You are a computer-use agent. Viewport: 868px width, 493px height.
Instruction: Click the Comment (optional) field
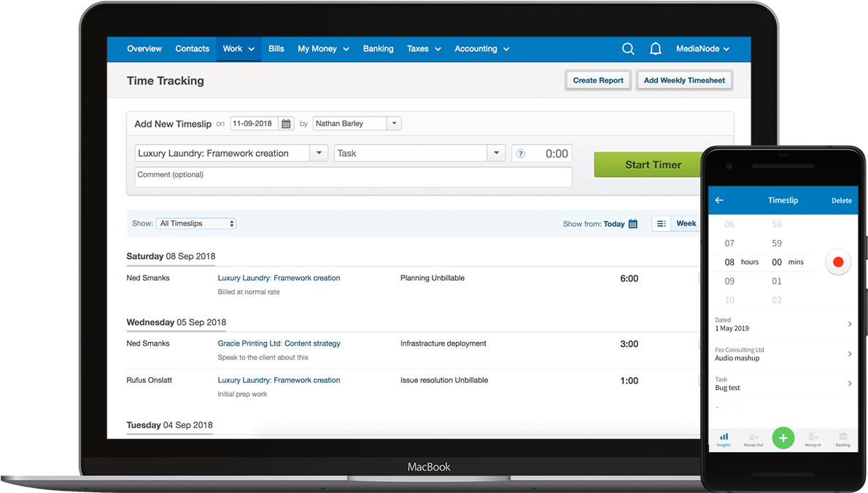353,176
